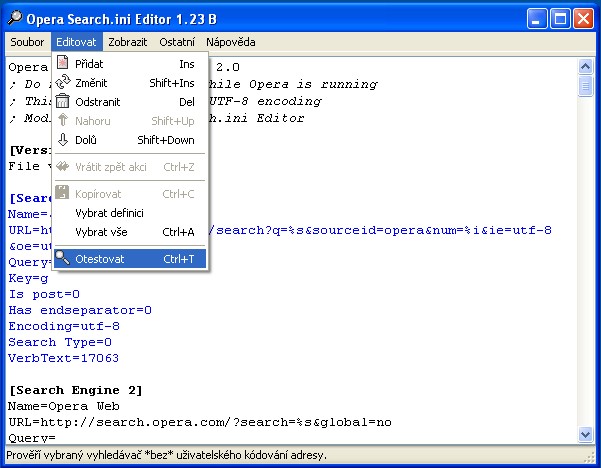601x468 pixels.
Task: Click the Odstranit trash icon
Action: pos(63,102)
